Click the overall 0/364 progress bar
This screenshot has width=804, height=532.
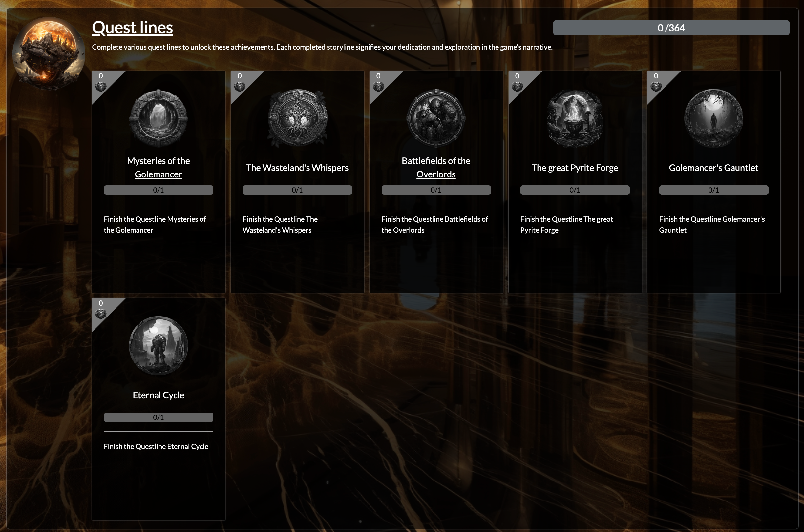point(671,28)
